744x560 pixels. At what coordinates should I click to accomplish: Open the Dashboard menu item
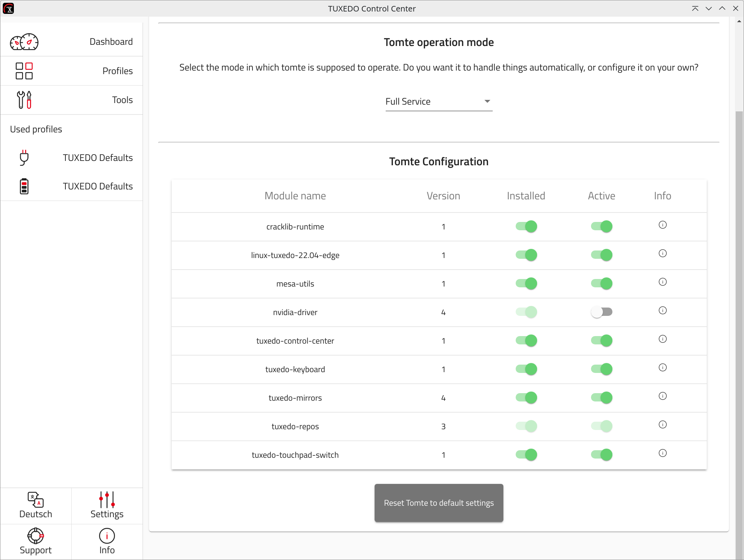coord(72,42)
